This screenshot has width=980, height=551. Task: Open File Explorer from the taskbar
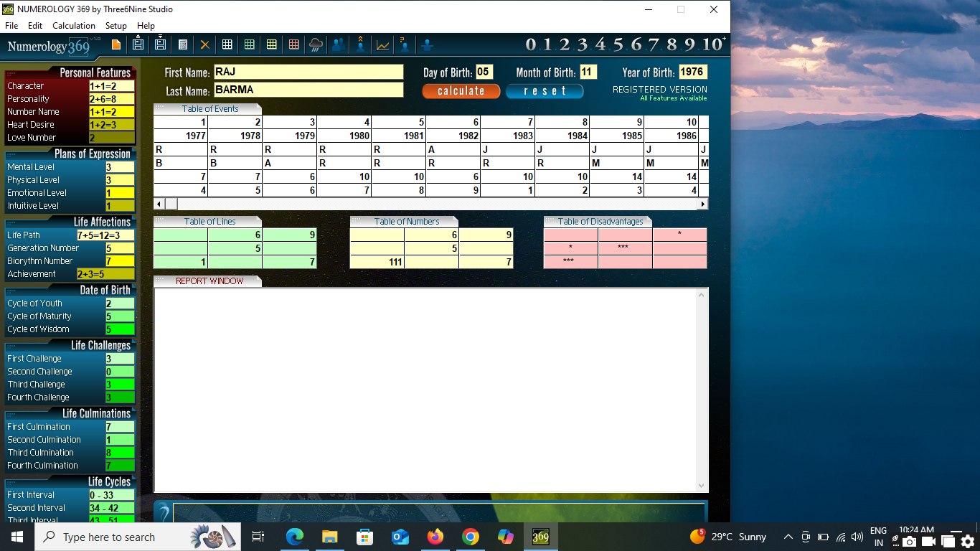(x=329, y=537)
